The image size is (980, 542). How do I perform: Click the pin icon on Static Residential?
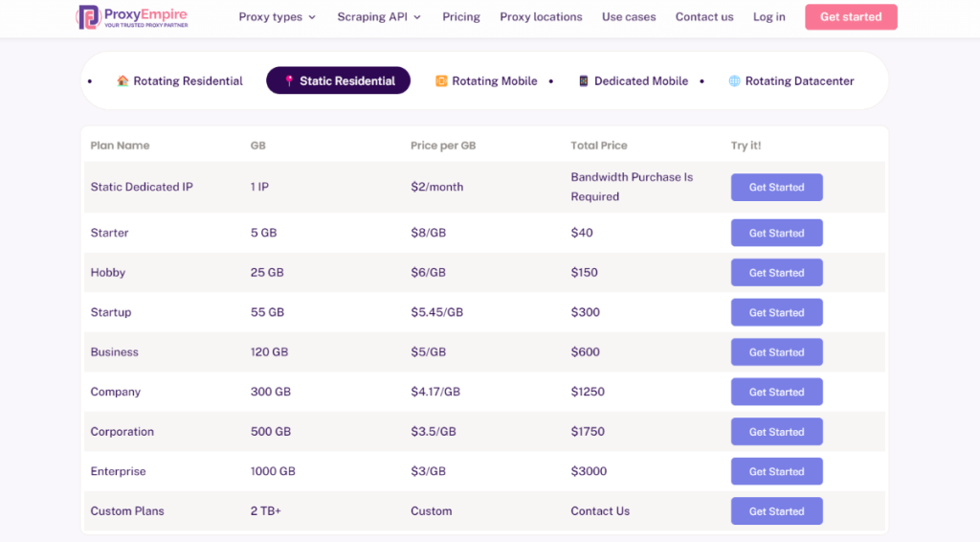[x=289, y=81]
